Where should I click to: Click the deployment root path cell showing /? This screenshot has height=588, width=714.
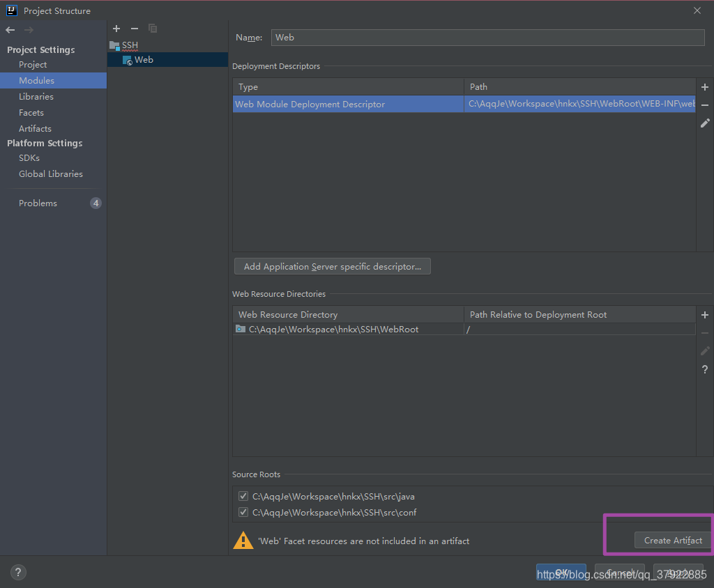tap(579, 329)
